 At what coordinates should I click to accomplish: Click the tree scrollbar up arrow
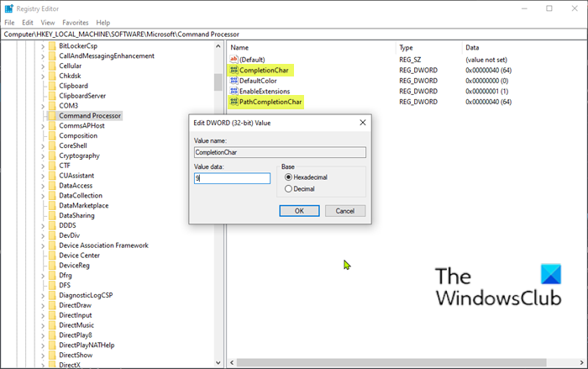tap(218, 46)
